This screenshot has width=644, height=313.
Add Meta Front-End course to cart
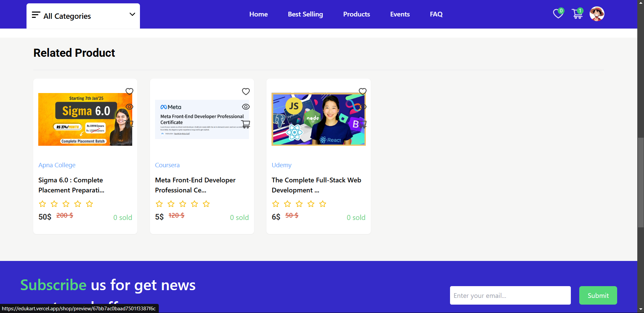pyautogui.click(x=246, y=124)
